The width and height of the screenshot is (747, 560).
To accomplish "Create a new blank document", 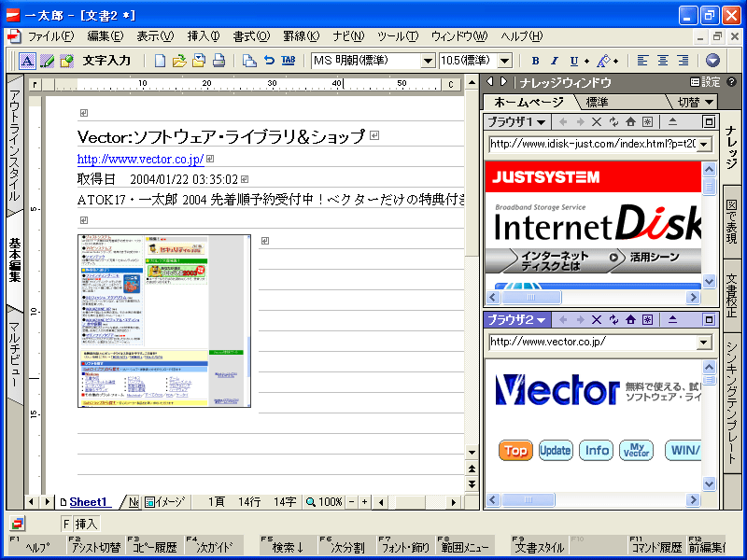I will tap(160, 61).
